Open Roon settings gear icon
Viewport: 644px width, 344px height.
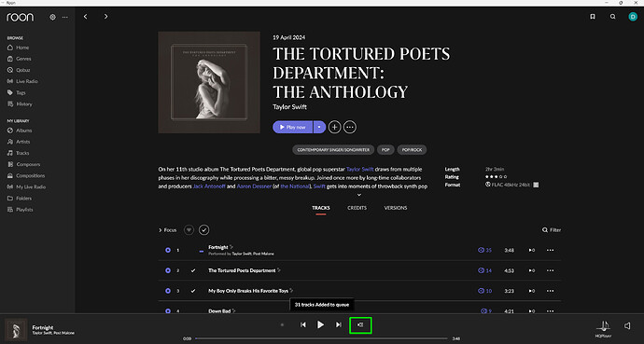click(x=52, y=17)
